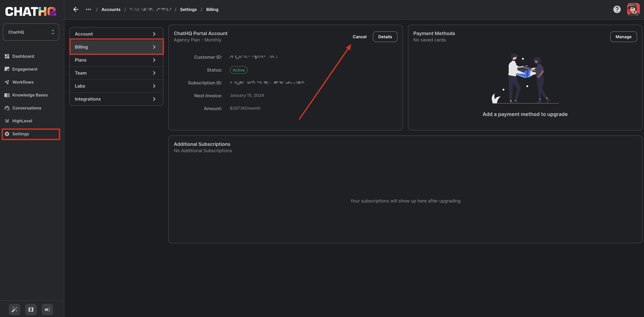Open Dashboard from the sidebar
Viewport: 644px width, 317px height.
click(23, 56)
